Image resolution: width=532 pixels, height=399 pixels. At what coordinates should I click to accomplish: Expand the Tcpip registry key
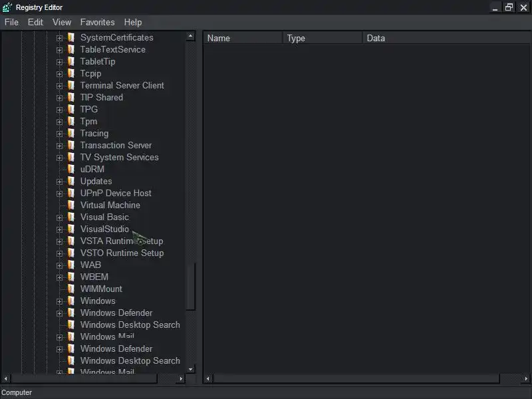click(x=59, y=74)
